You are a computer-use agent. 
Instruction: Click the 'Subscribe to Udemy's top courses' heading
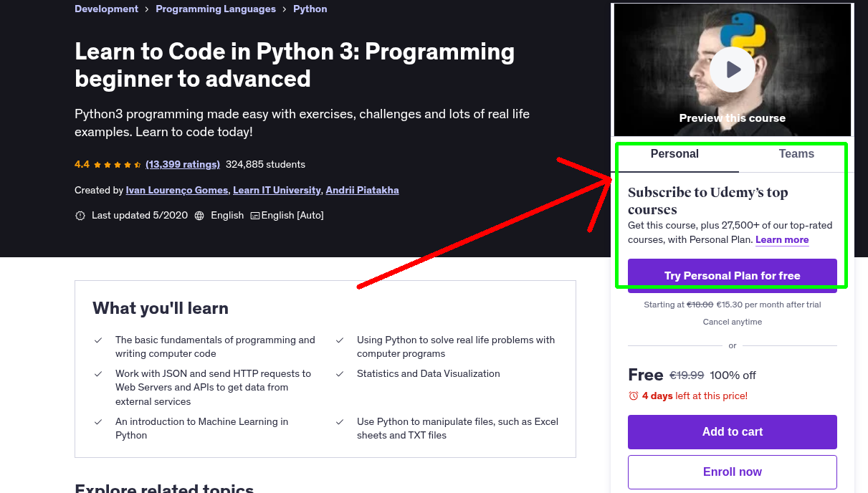[708, 201]
